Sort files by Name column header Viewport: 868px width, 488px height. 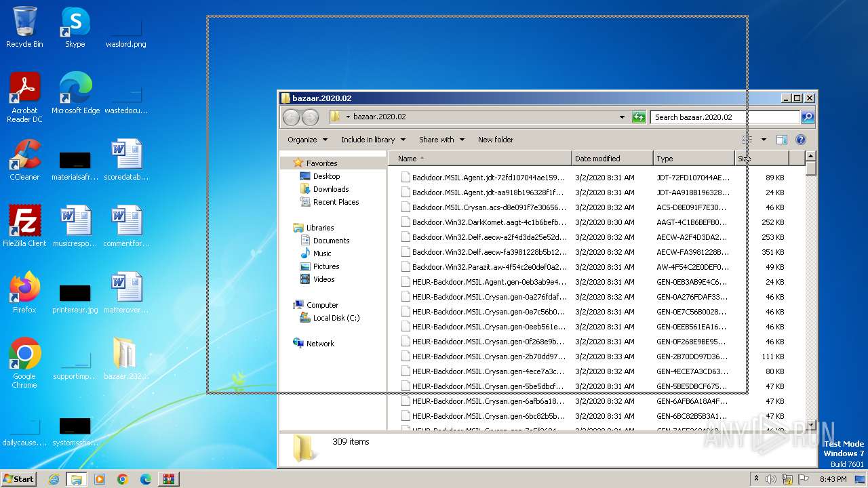coord(480,159)
